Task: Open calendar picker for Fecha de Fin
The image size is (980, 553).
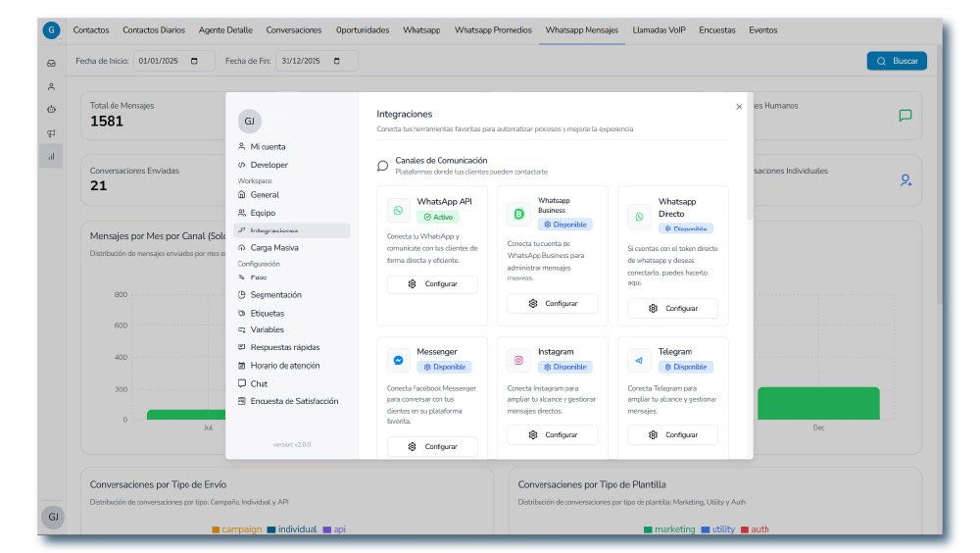Action: pos(337,62)
